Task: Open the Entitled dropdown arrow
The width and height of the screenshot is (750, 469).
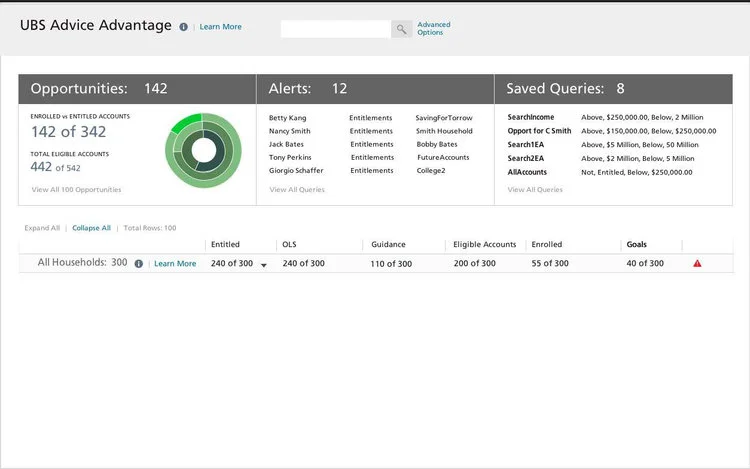Action: click(x=264, y=265)
